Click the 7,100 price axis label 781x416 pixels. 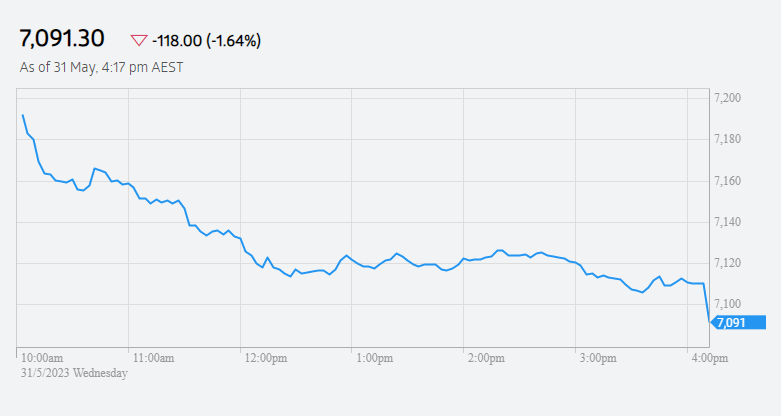(x=728, y=304)
